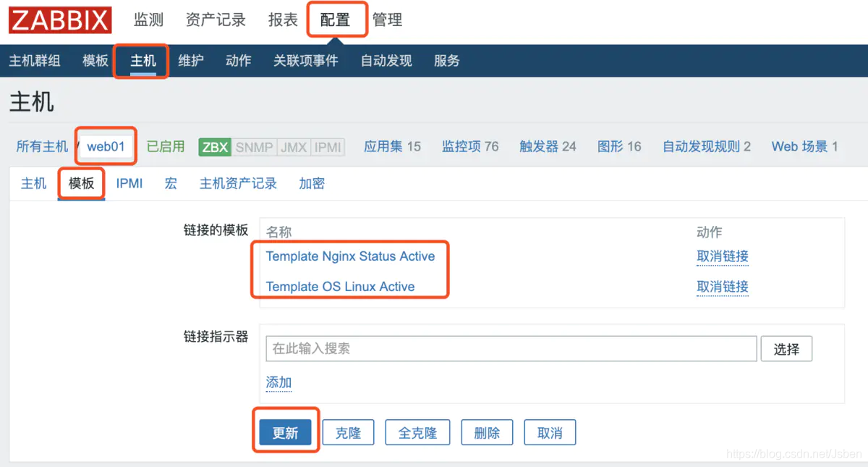Switch to the 主机 form tab
Screen dimensions: 868x467
click(33, 183)
